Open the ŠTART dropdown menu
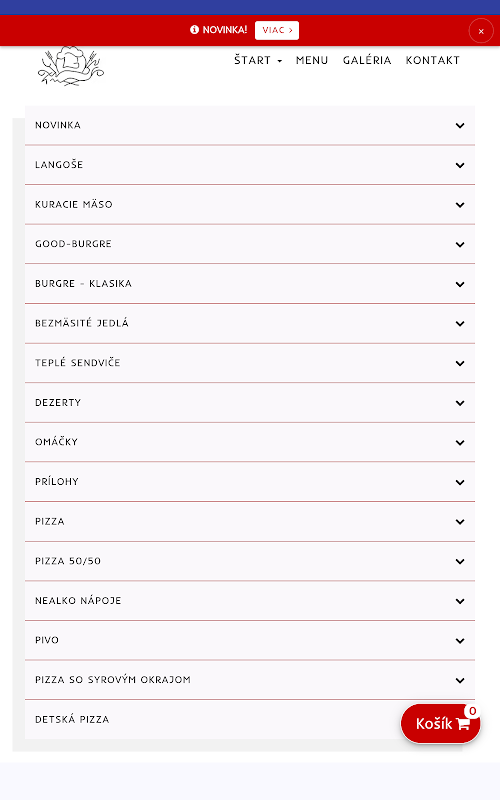 (x=258, y=60)
